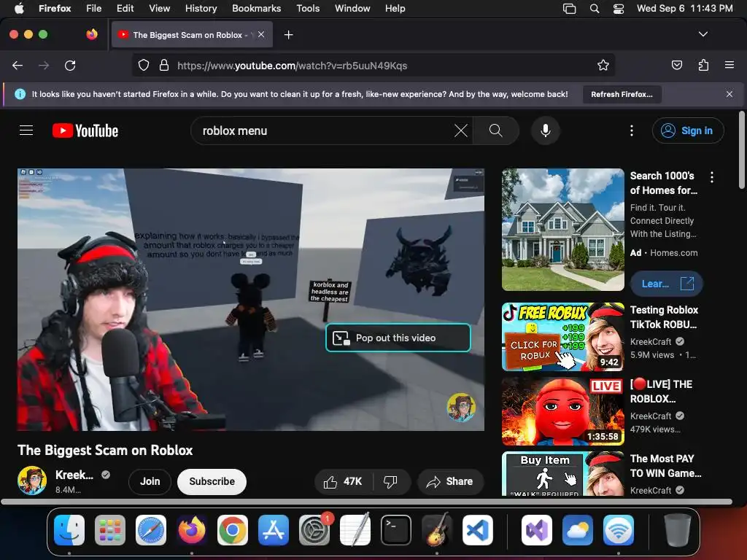Screen dimensions: 747x560
Task: Reload the current page
Action: tap(70, 65)
